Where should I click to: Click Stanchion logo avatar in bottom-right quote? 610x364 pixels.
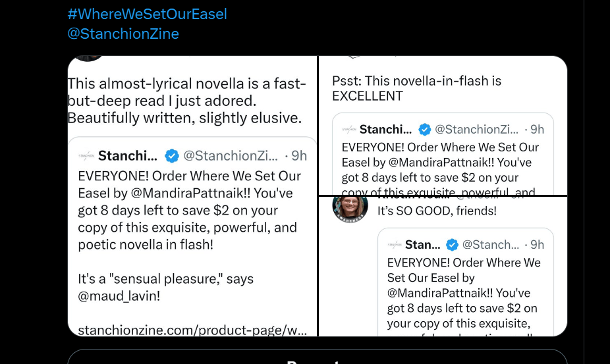click(x=395, y=245)
